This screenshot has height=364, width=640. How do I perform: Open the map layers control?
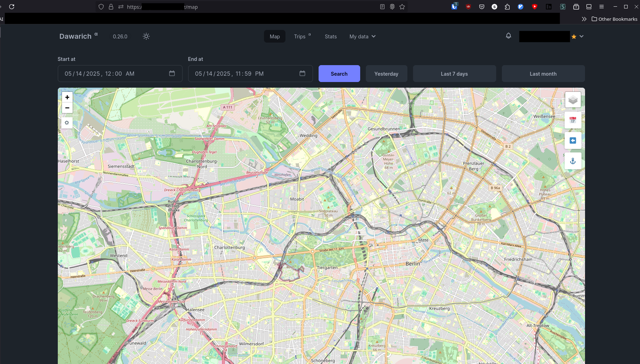(x=573, y=100)
